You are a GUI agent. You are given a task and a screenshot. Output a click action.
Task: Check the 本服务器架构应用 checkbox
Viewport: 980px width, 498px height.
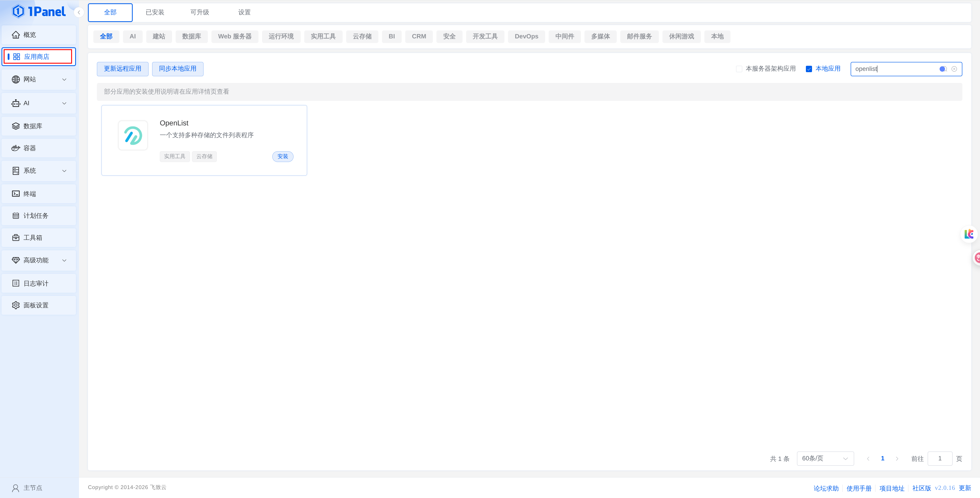tap(739, 69)
